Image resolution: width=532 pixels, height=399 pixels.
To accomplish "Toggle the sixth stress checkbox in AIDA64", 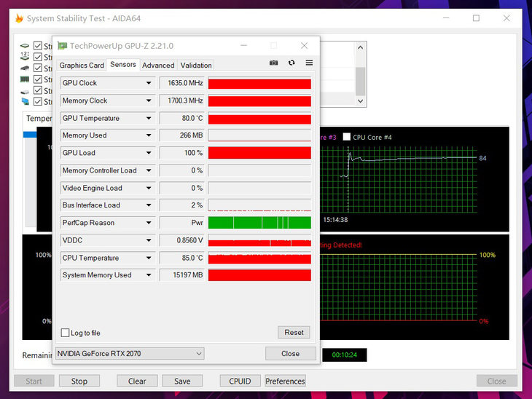I will click(x=38, y=102).
